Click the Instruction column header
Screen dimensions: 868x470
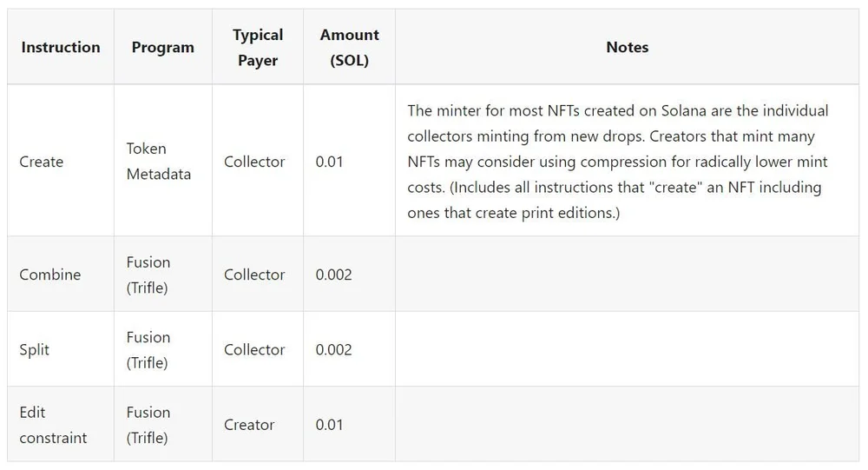61,47
